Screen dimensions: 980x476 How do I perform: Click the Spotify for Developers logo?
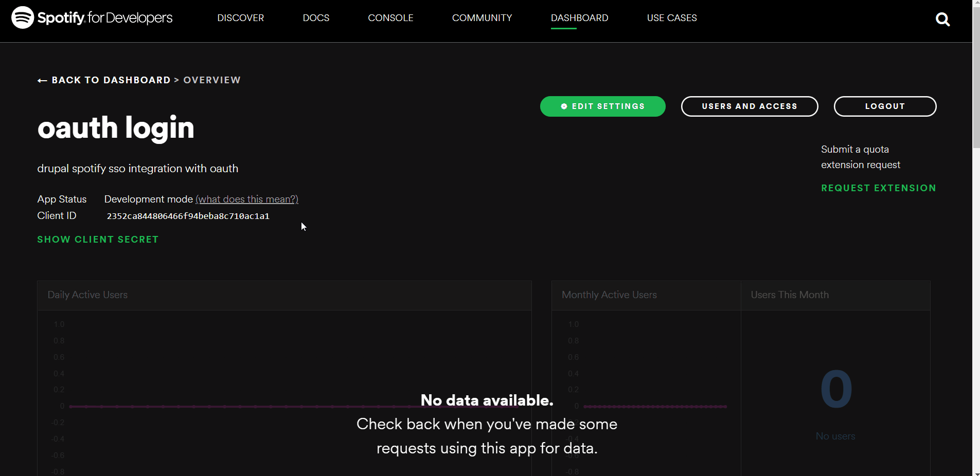coord(92,17)
